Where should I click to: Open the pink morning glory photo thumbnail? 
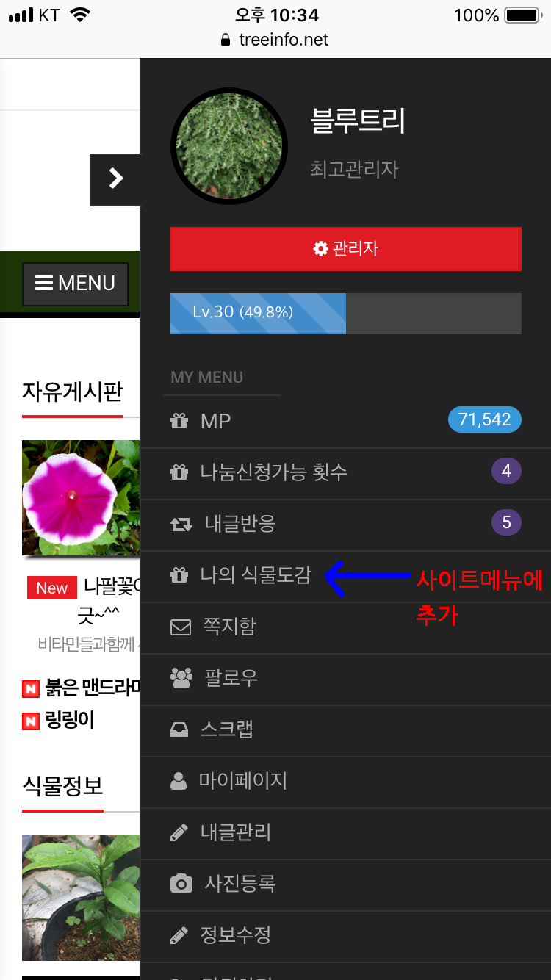(x=81, y=497)
